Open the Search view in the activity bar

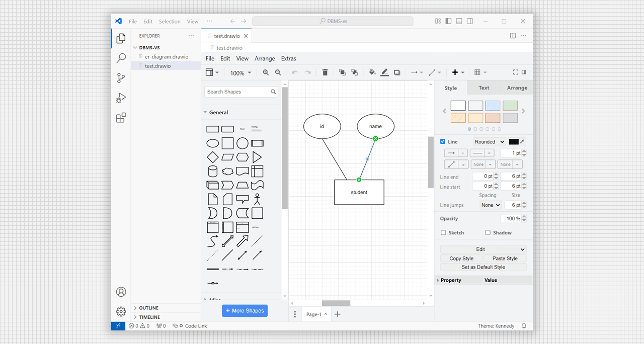click(121, 58)
